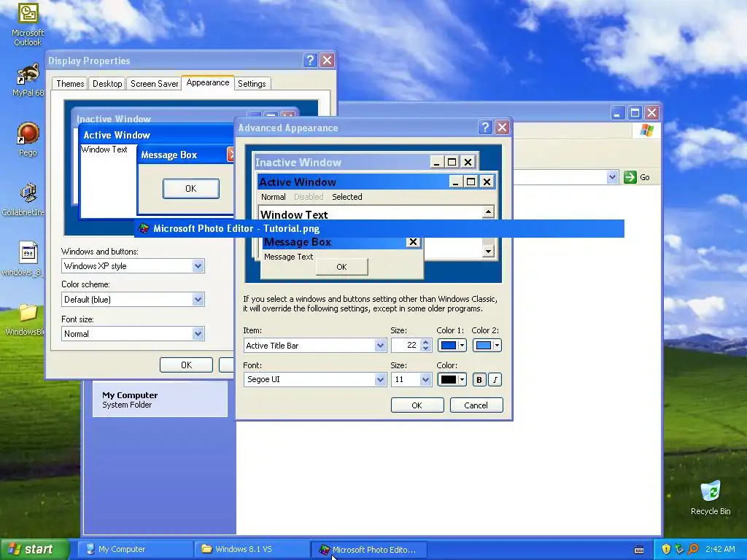Switch to the Themes tab
The height and width of the screenshot is (560, 747).
tap(70, 84)
